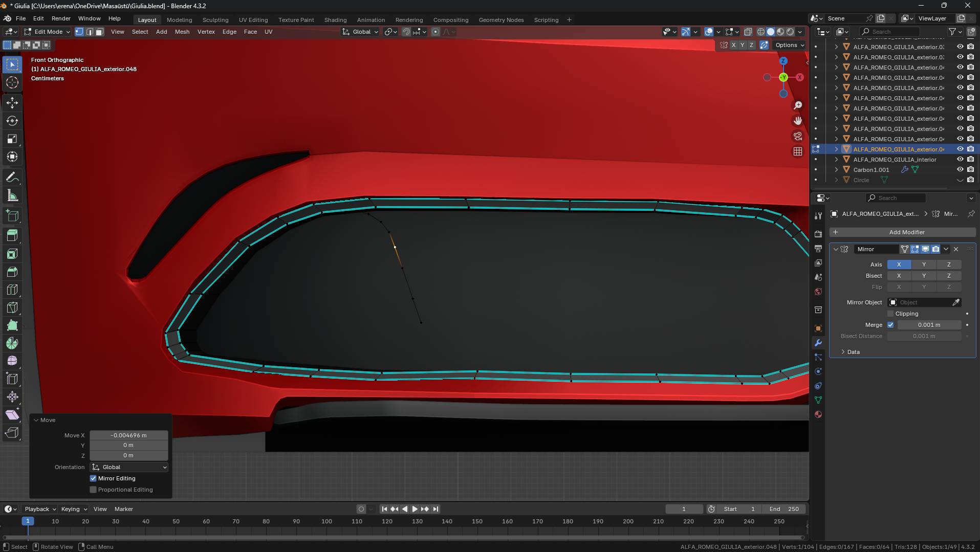
Task: Click the Move X value field
Action: 129,435
